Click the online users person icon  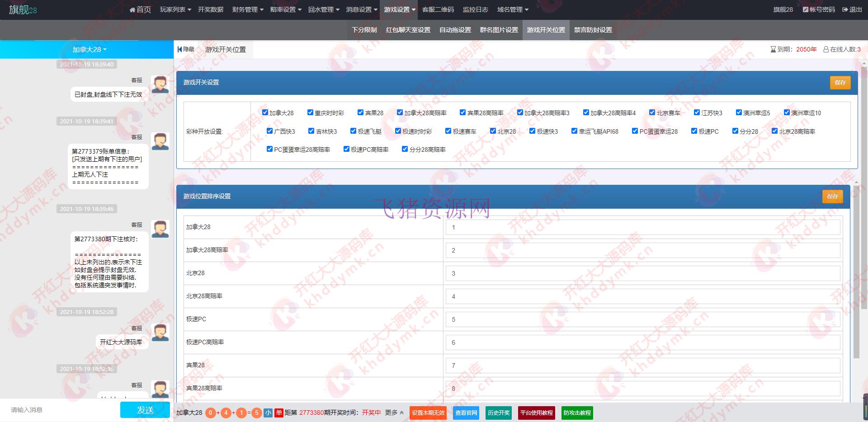pos(826,49)
